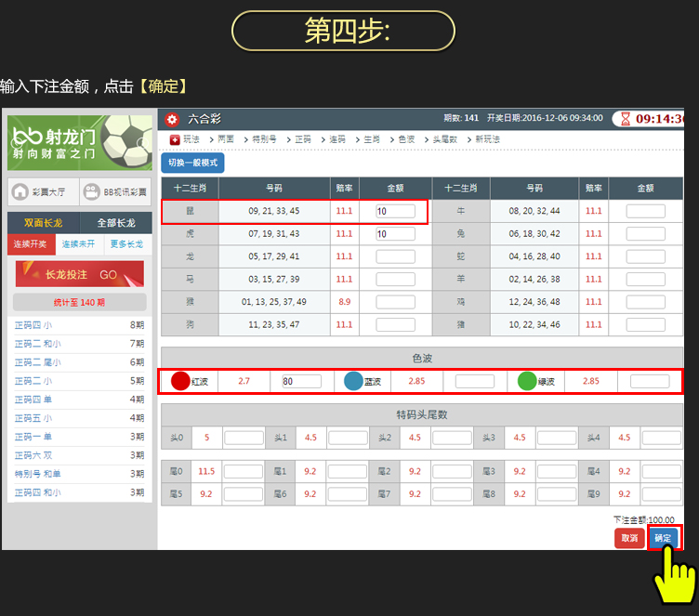Screen dimensions: 699x616
Task: Switch to the 全部长龙 tab
Action: coord(115,223)
